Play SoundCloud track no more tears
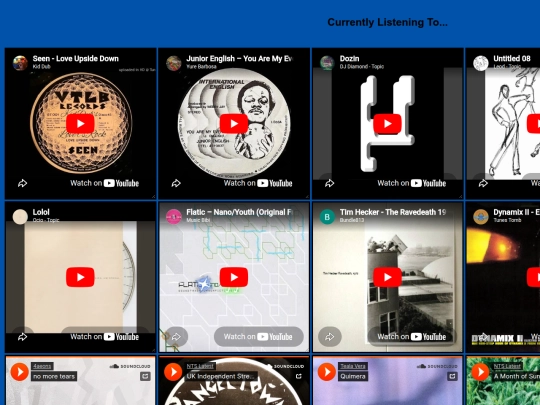 (20, 372)
